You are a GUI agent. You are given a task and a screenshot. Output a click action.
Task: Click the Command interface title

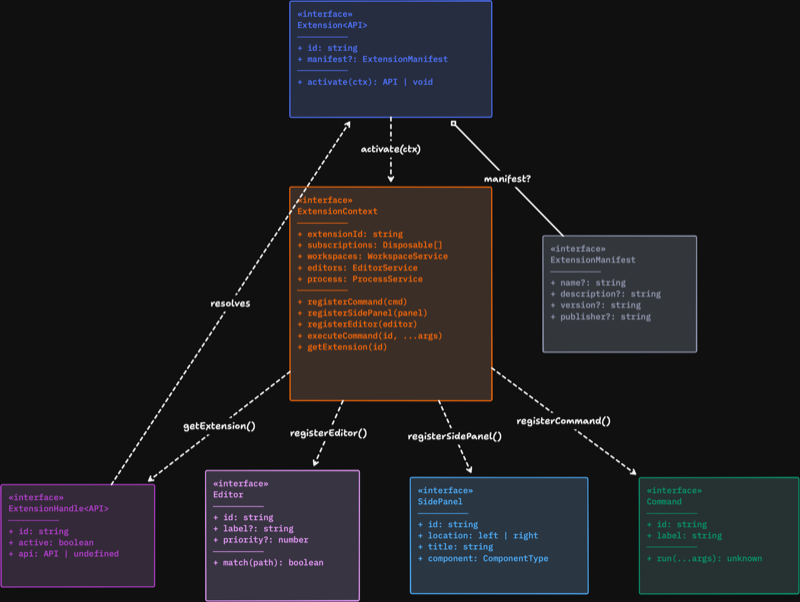point(664,501)
